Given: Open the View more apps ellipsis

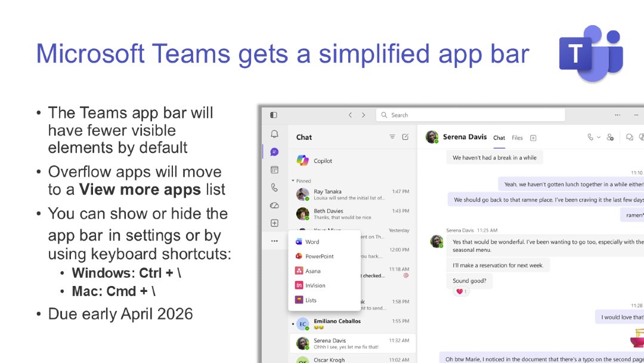Looking at the screenshot, I should pos(274,241).
